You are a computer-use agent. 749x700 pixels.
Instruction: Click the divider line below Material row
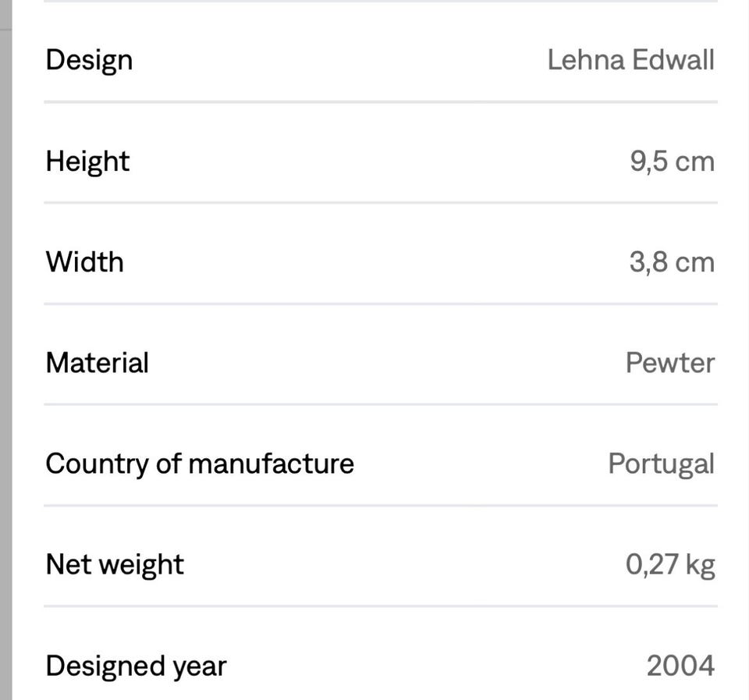click(x=381, y=404)
